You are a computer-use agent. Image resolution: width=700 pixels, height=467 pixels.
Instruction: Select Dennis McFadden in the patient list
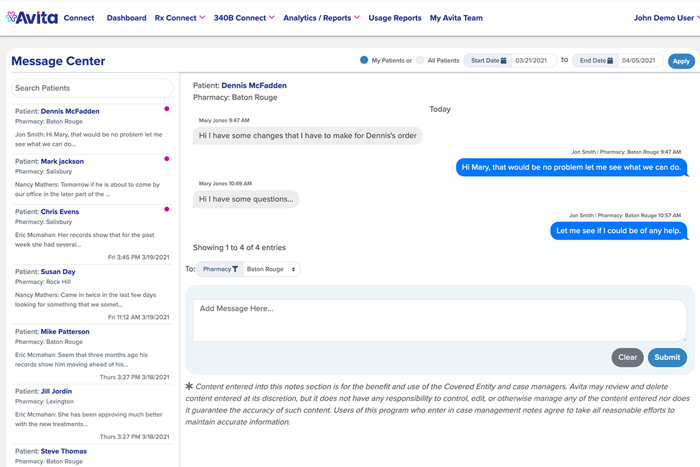coord(92,128)
